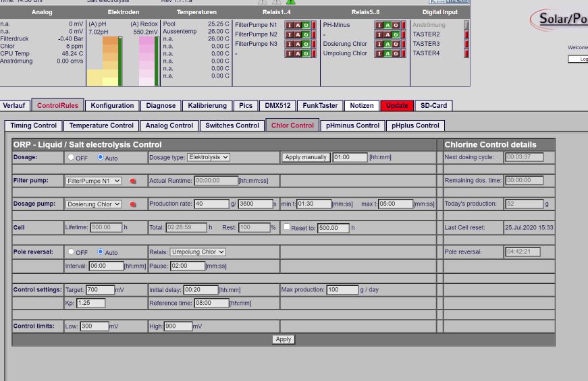The width and height of the screenshot is (588, 381).
Task: Open the Diagnose tab
Action: click(161, 106)
